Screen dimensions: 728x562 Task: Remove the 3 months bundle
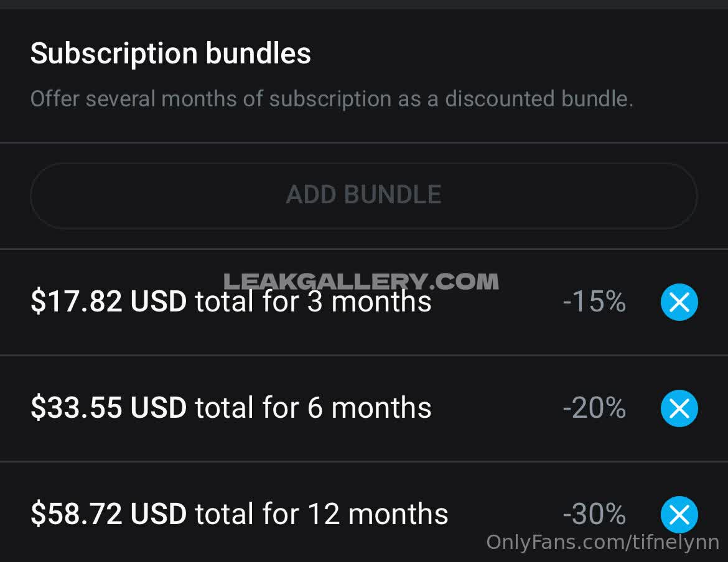pyautogui.click(x=679, y=303)
